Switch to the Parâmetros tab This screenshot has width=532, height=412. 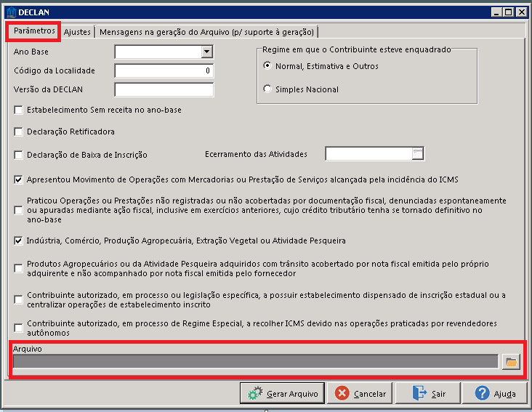click(x=34, y=31)
